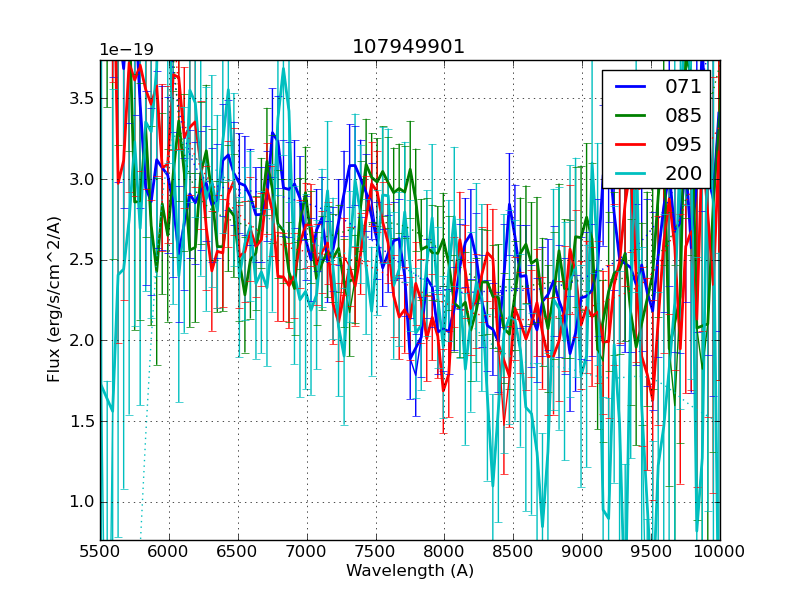
Task: Click the 5500 x-axis tick label
Action: coord(100,551)
